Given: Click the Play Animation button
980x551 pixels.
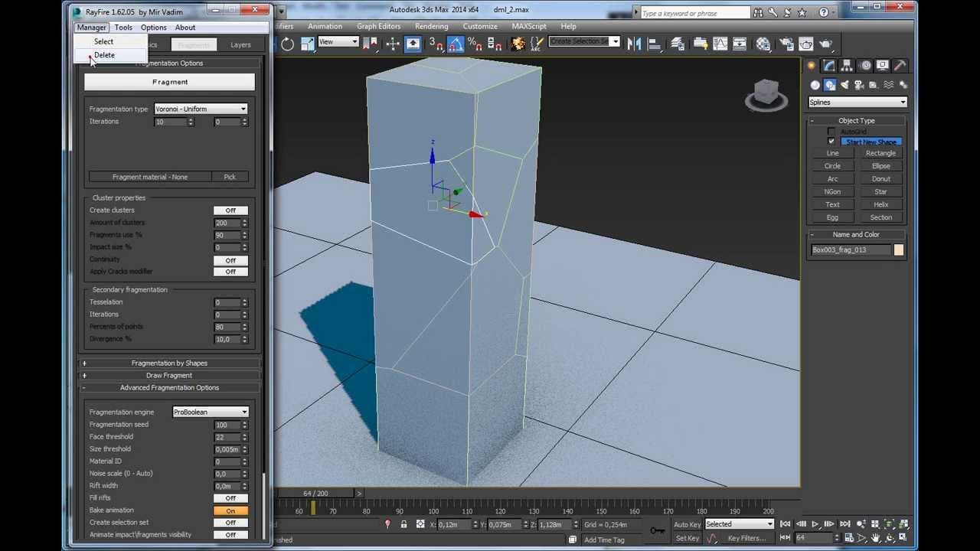Looking at the screenshot, I should (815, 524).
